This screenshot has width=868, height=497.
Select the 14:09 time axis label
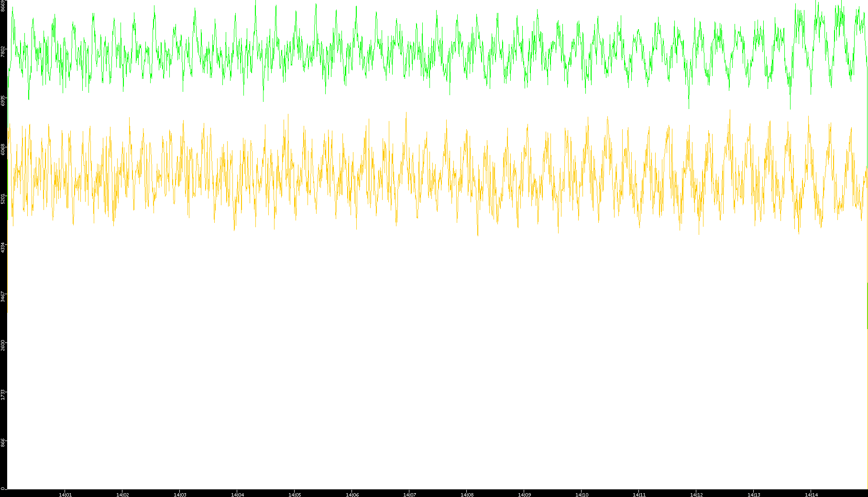pyautogui.click(x=524, y=495)
